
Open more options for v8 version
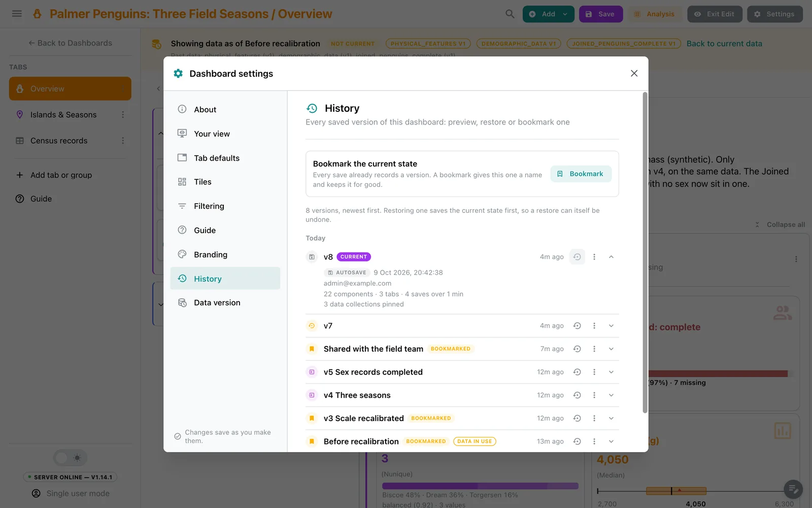click(594, 257)
